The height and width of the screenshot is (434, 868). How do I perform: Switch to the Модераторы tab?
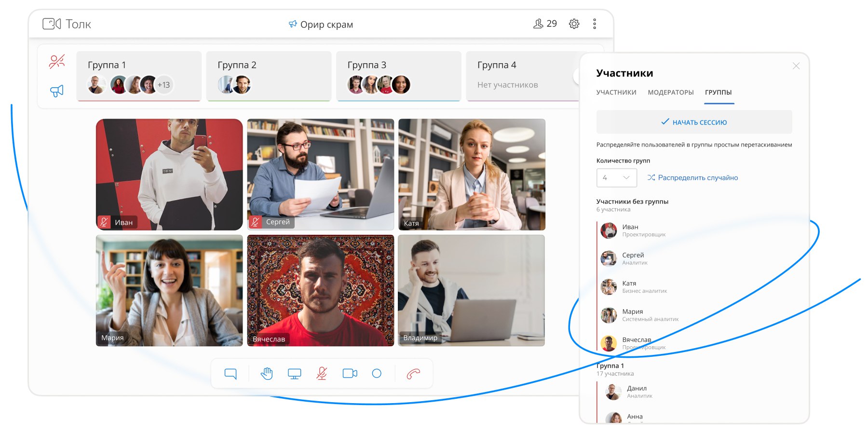[x=670, y=93]
